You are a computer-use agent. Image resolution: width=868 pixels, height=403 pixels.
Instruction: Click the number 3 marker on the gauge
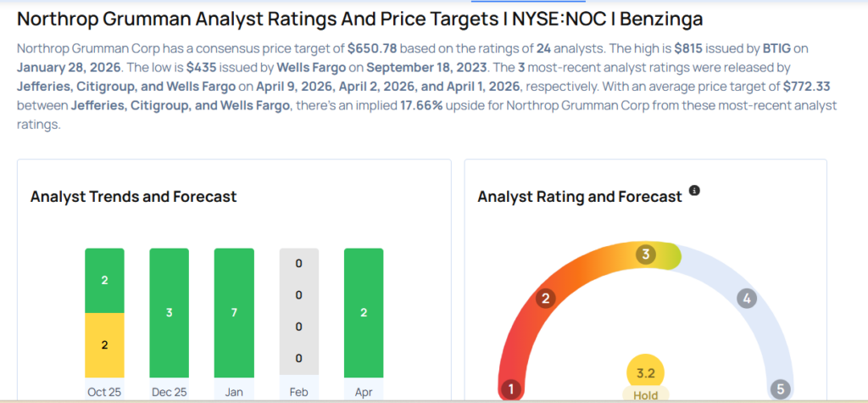tap(646, 255)
